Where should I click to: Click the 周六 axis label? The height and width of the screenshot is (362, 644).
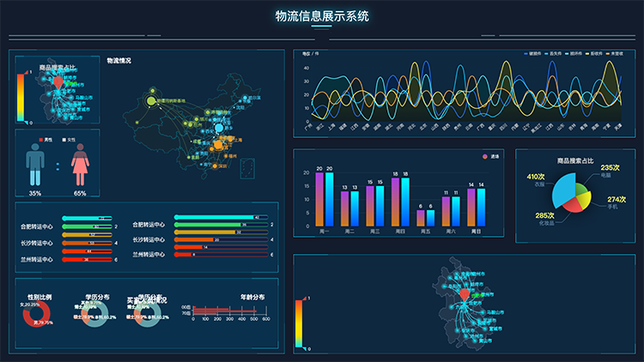pos(451,232)
